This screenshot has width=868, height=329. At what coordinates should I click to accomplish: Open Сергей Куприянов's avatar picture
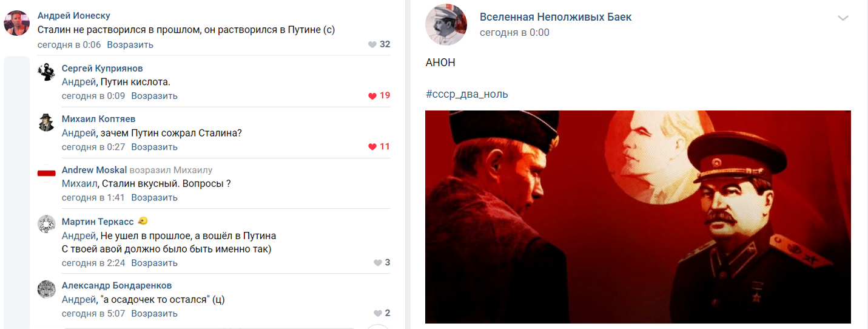click(47, 72)
